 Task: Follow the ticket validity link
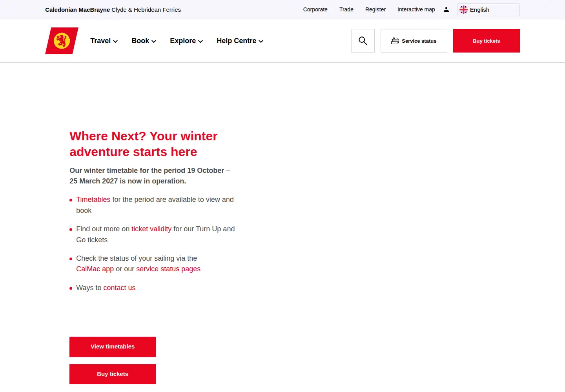[x=151, y=229]
